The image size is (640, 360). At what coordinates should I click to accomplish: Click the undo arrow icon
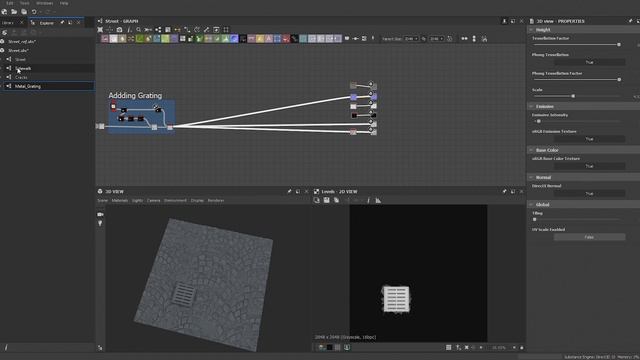coord(34,12)
